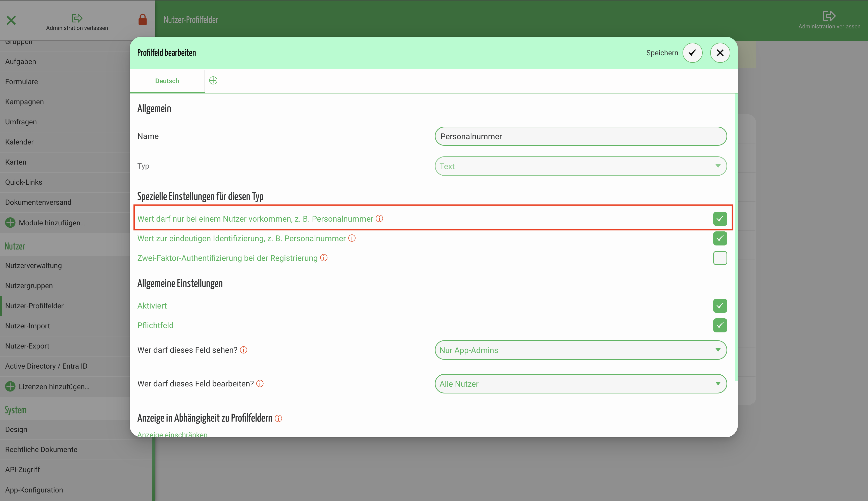Screen dimensions: 868x501
Task: Open the Typ dropdown showing Text
Action: pos(581,166)
